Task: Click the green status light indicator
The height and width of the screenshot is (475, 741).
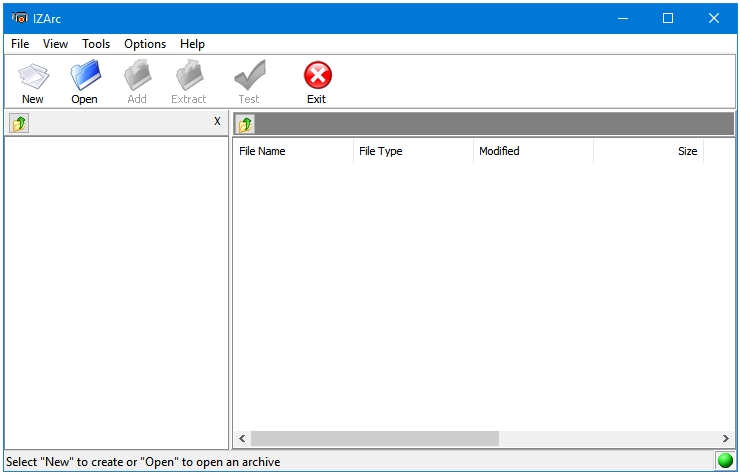Action: click(x=725, y=461)
